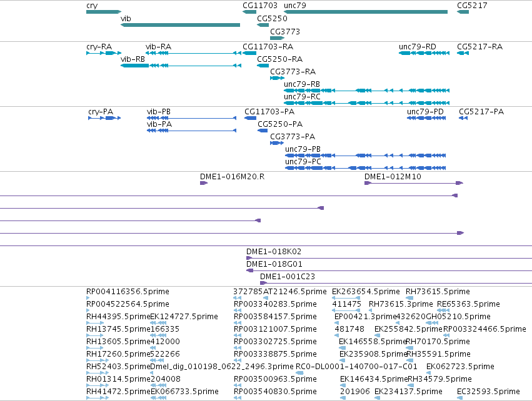Click the DME1-018K02 clone feature
Screen dimensions: 532x401
[x=389, y=259]
